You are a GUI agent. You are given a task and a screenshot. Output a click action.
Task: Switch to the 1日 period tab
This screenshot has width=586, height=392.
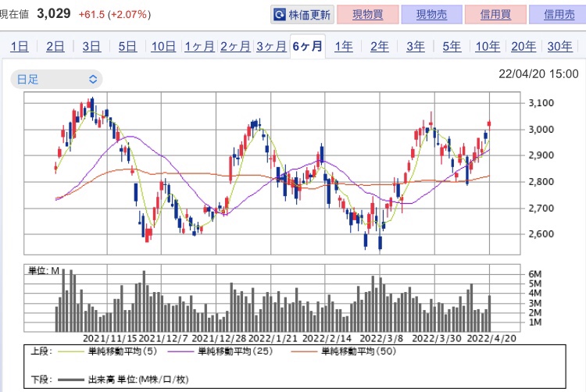tap(19, 46)
